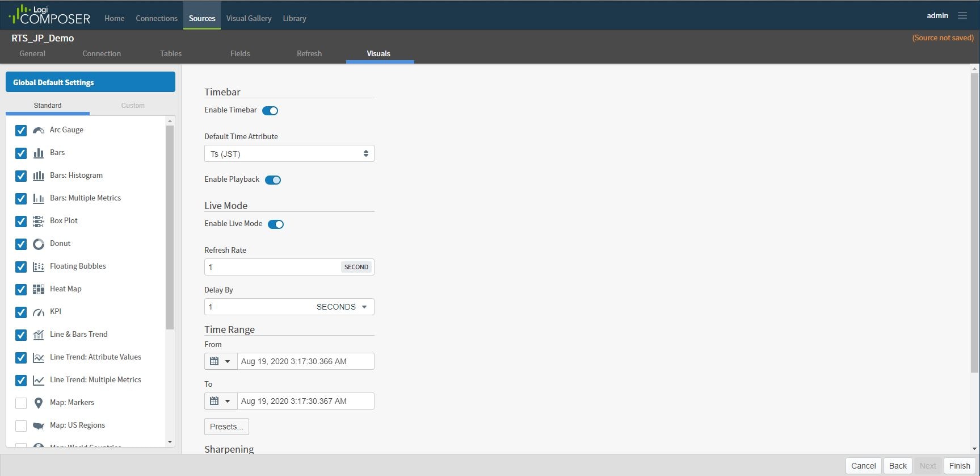Click the Back button
The image size is (980, 476).
pos(898,466)
